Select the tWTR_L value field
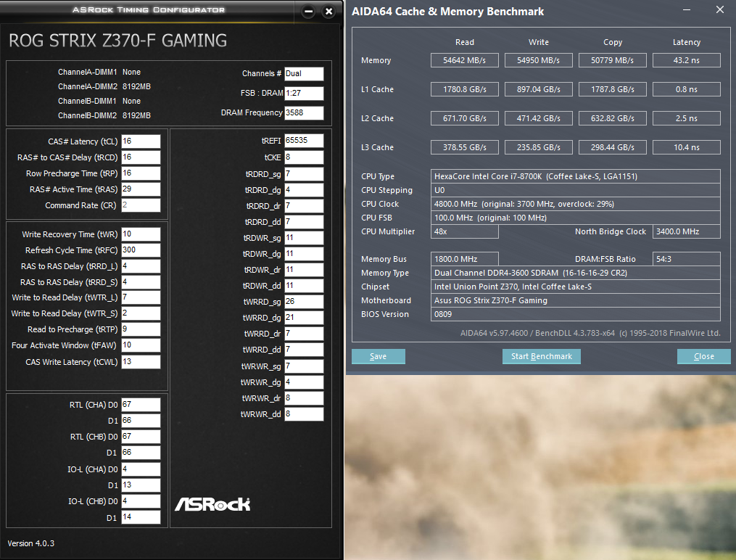This screenshot has height=560, width=736. (141, 297)
